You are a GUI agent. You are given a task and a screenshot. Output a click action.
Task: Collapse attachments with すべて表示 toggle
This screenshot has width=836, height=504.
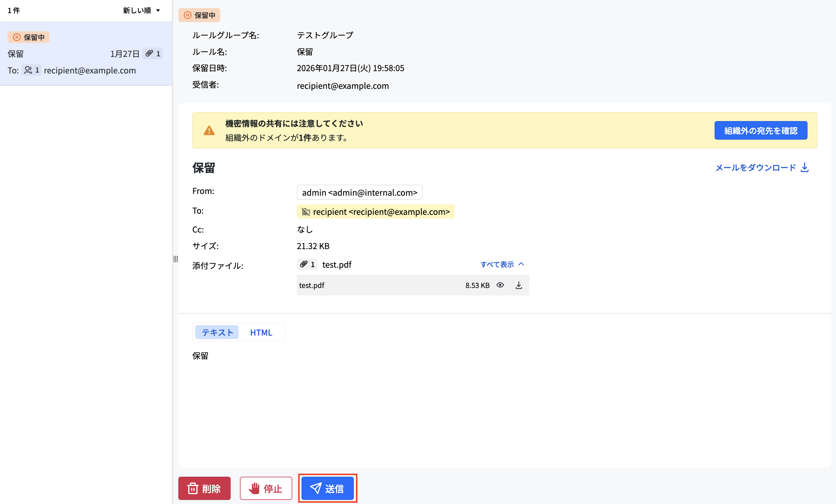pos(502,264)
